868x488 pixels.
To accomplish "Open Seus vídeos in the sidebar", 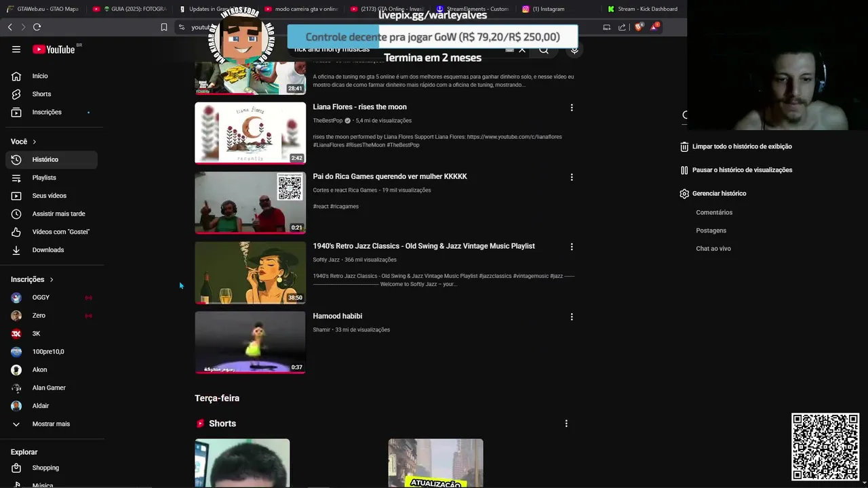I will [52, 196].
